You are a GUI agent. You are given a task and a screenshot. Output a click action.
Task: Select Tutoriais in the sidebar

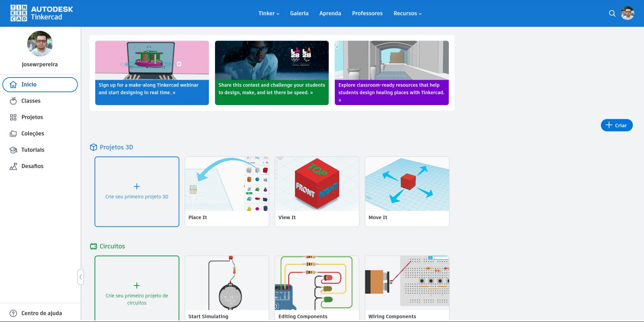(x=40, y=150)
